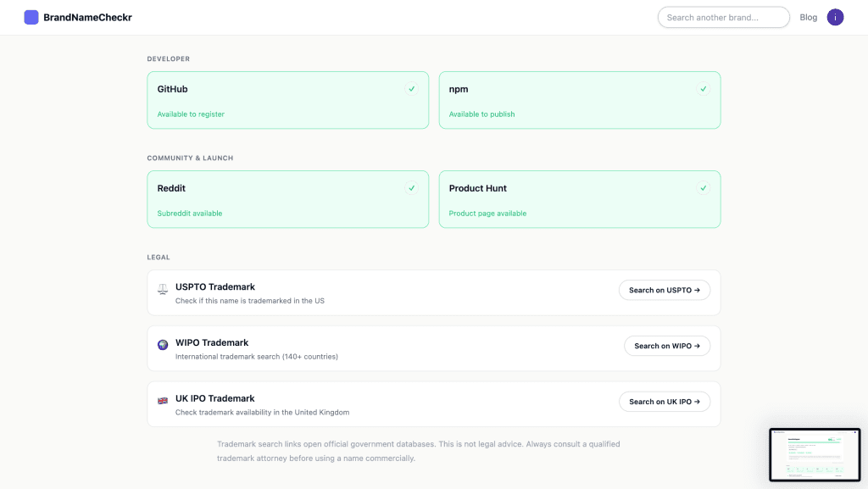Screen dimensions: 868x489
Task: Click 'Available to publish' text
Action: (x=481, y=114)
